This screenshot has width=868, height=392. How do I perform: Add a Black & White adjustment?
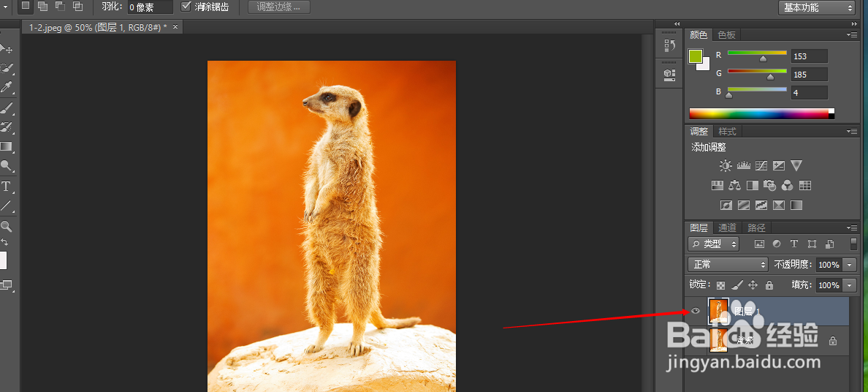pyautogui.click(x=753, y=185)
